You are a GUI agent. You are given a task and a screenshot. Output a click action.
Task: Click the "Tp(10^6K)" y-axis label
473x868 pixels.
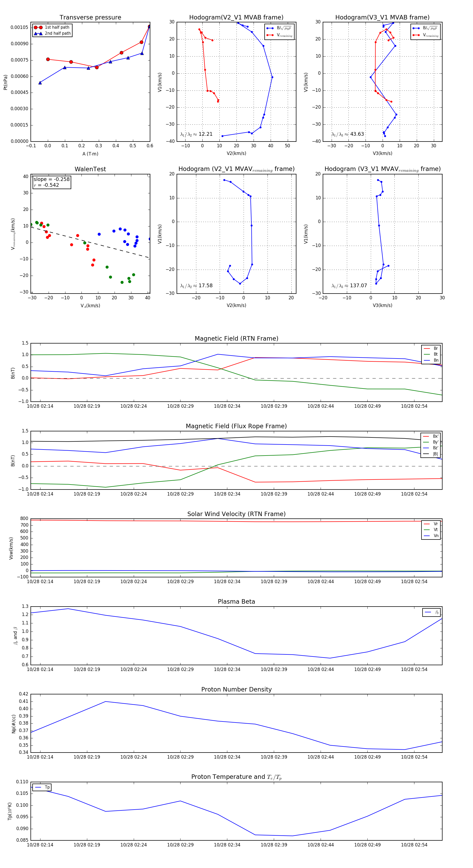pos(10,811)
